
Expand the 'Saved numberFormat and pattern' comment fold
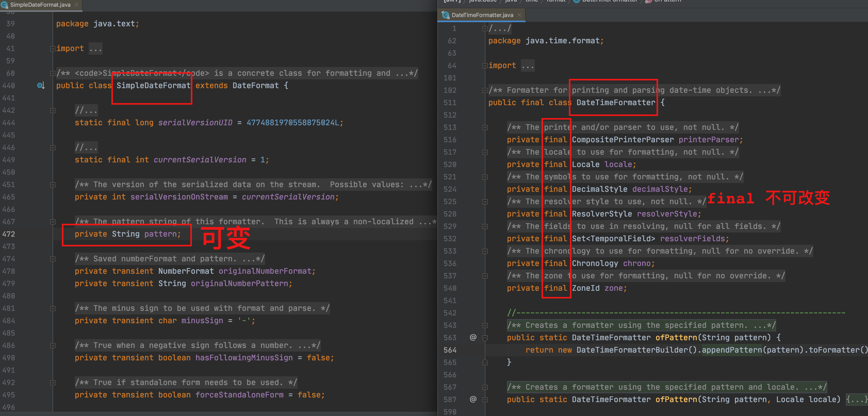53,259
